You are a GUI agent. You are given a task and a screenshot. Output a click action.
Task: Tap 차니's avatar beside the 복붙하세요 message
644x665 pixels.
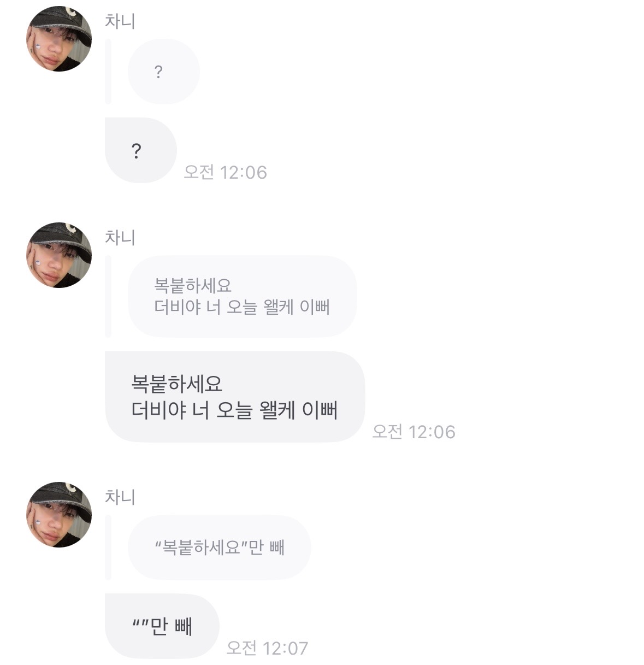point(59,255)
